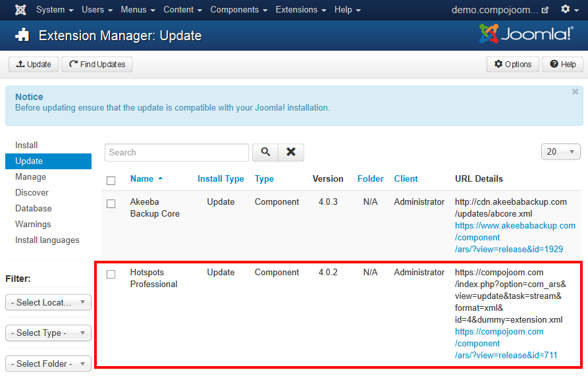This screenshot has width=588, height=376.
Task: Open the Select Type filter dropdown
Action: click(48, 333)
